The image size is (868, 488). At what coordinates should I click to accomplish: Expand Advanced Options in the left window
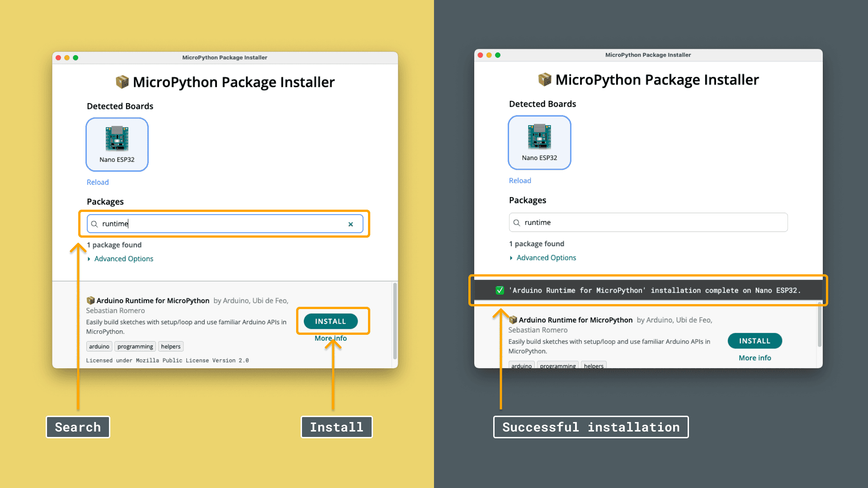123,258
